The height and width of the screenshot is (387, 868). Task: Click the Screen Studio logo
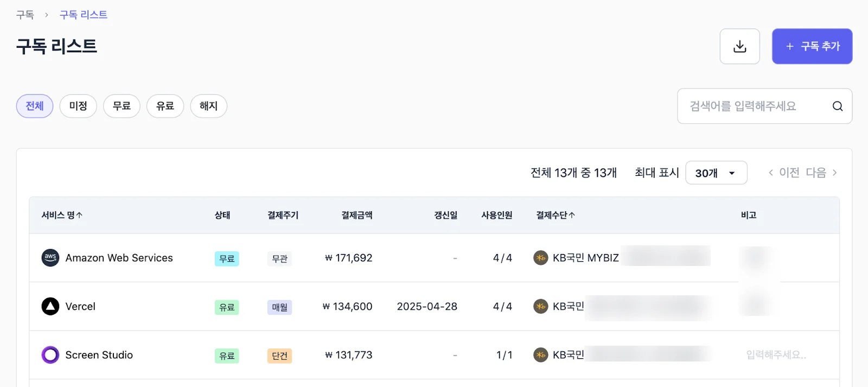(50, 355)
